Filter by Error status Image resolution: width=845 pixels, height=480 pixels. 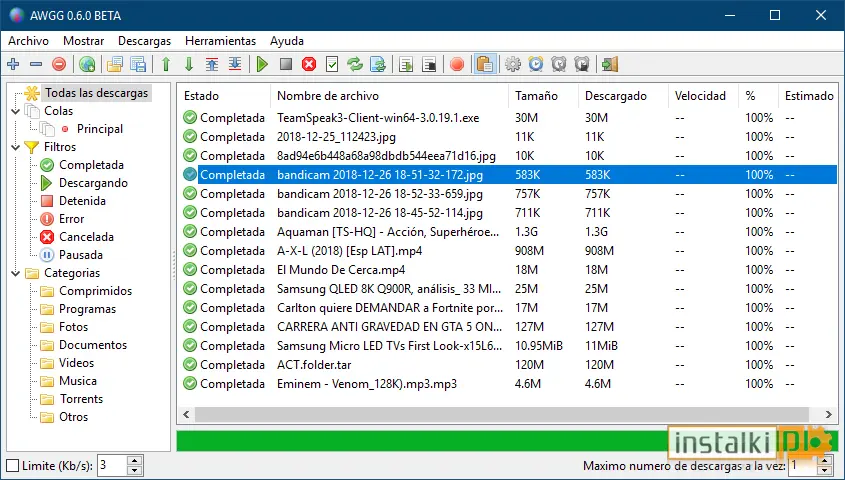tap(71, 219)
